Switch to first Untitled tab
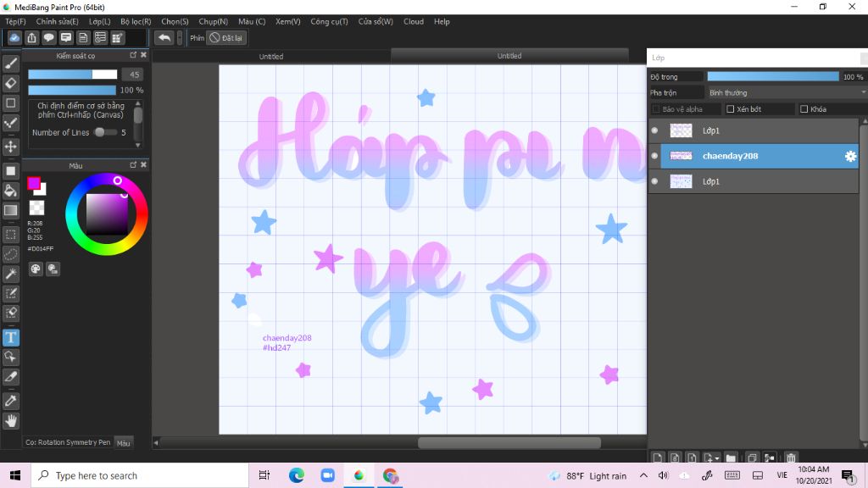 [x=271, y=57]
